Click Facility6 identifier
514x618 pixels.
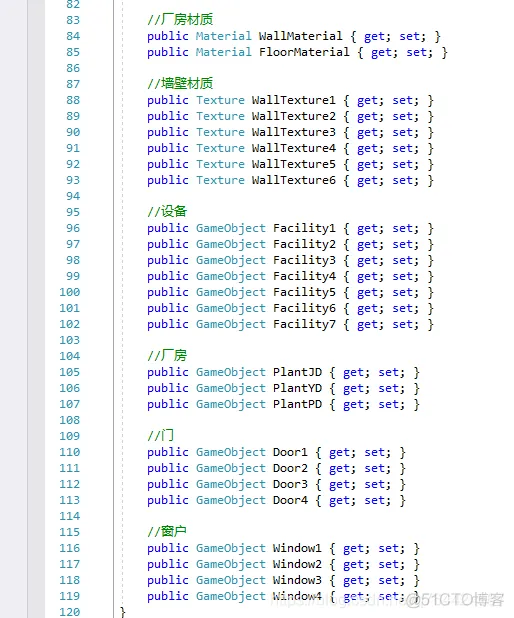pos(304,308)
